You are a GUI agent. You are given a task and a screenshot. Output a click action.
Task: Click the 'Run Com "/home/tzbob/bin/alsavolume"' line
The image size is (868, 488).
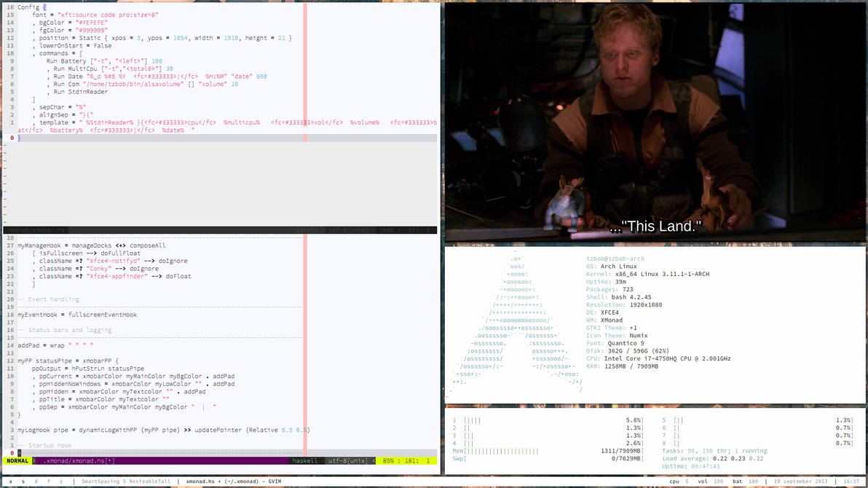coord(142,84)
